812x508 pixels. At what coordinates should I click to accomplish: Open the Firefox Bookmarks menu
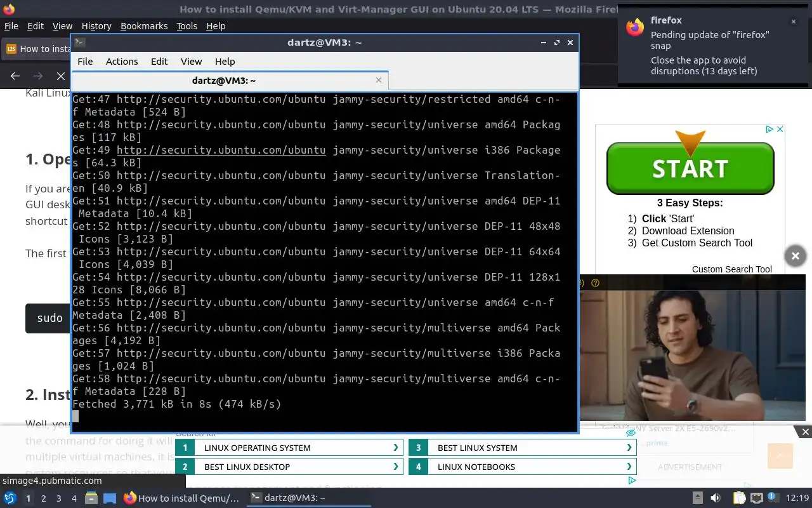[144, 26]
